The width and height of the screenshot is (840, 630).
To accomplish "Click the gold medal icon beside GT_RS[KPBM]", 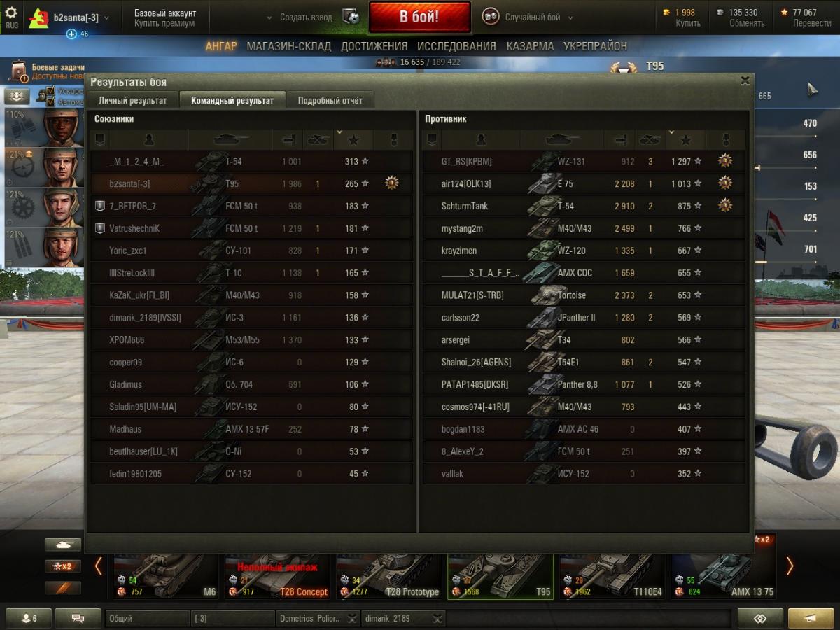I will point(725,161).
